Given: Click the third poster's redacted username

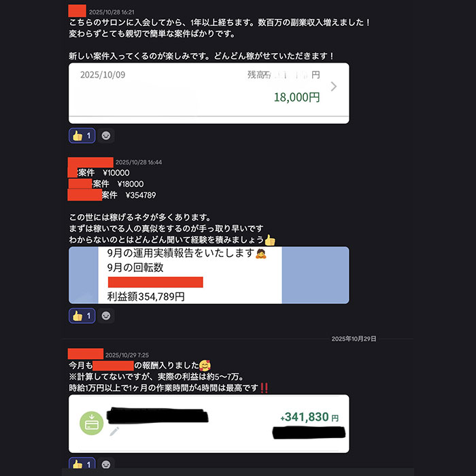Looking at the screenshot, I should point(86,354).
